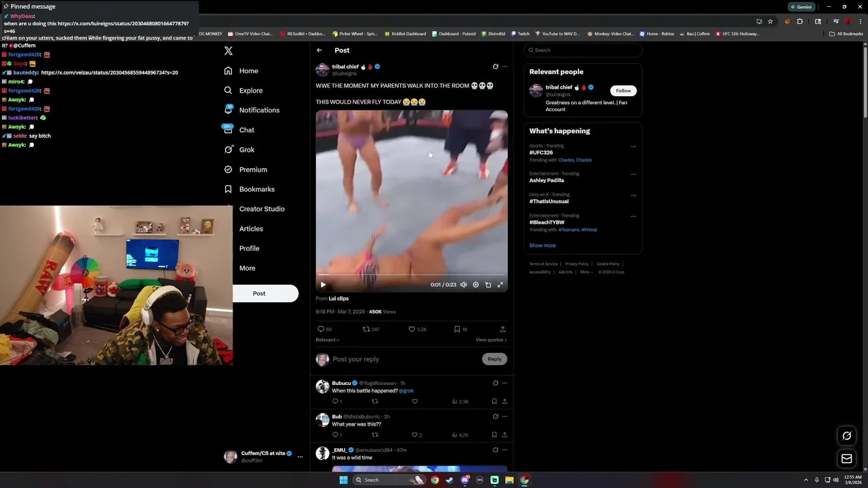Bookmark Bubucu's reply
Screen dimensions: 868x488
(494, 401)
